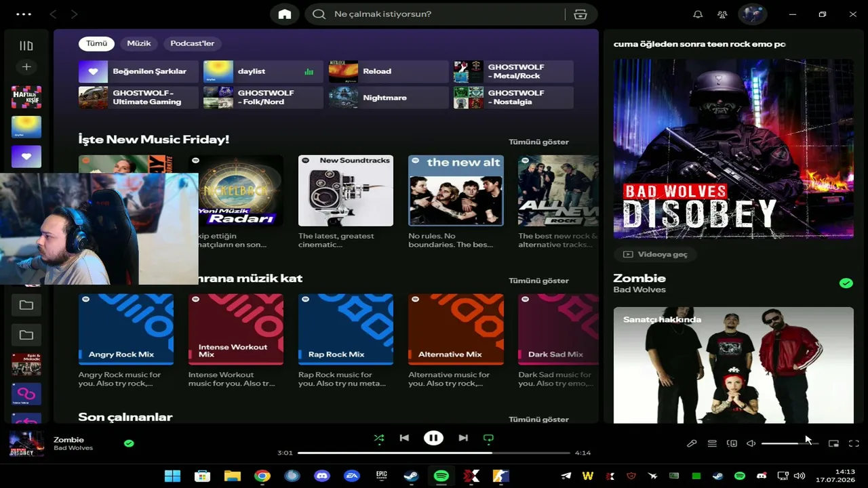Open the Browse icon in the search bar
The width and height of the screenshot is (868, 488).
pyautogui.click(x=580, y=14)
